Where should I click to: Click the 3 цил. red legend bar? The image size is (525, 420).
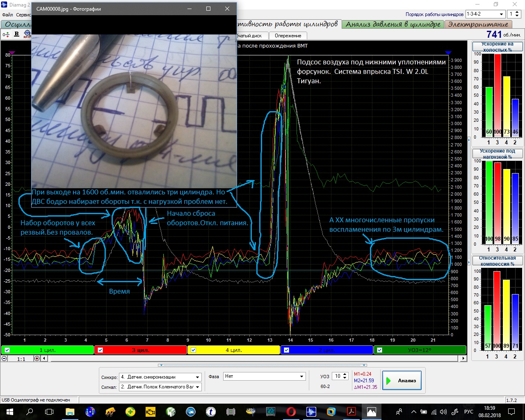[x=141, y=350]
